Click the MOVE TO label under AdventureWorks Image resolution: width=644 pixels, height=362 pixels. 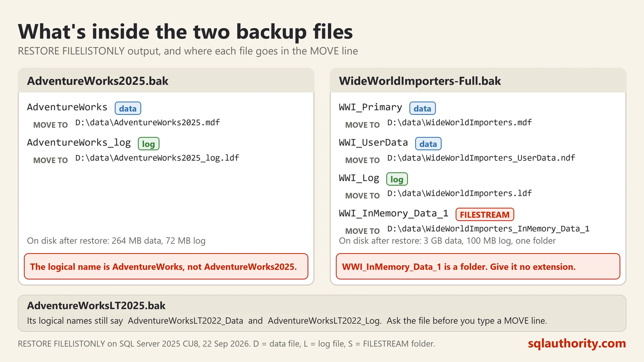[50, 125]
